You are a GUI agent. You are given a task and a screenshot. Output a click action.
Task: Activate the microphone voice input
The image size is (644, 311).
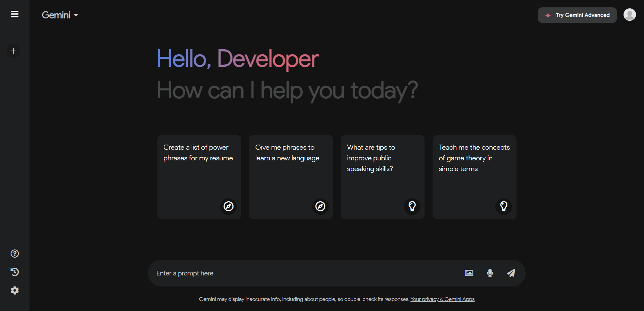[x=490, y=273]
